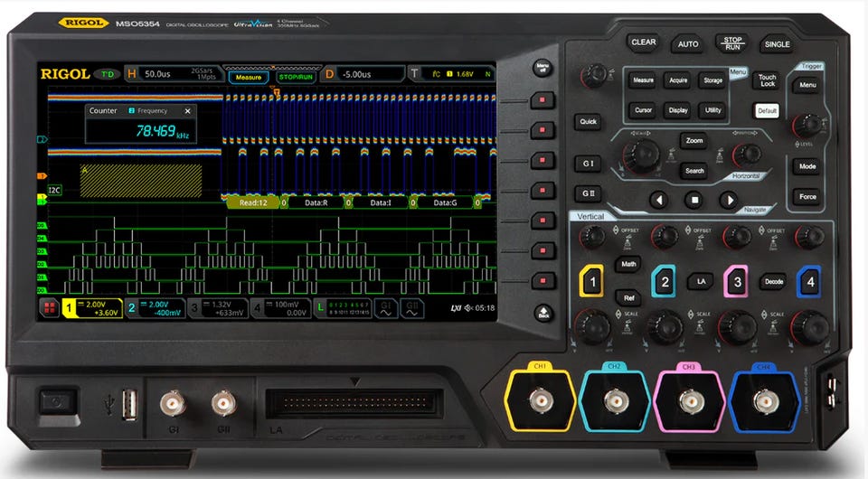Tap the GI generator icon on the display
Screen dimensions: 868x479
pos(386,309)
